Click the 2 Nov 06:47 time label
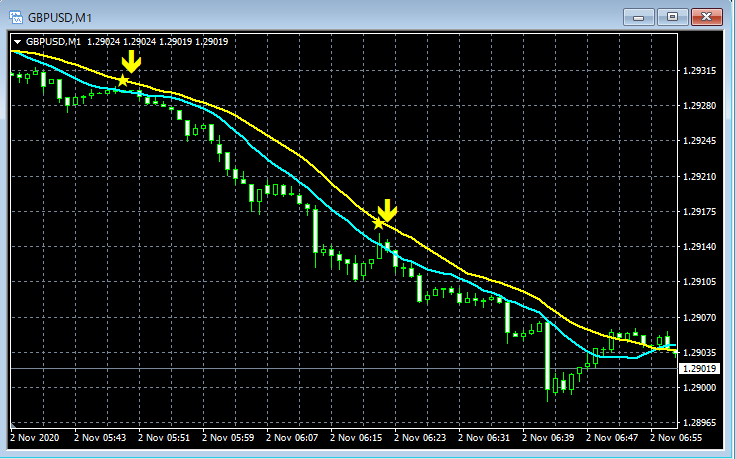The width and height of the screenshot is (735, 459). pyautogui.click(x=612, y=438)
